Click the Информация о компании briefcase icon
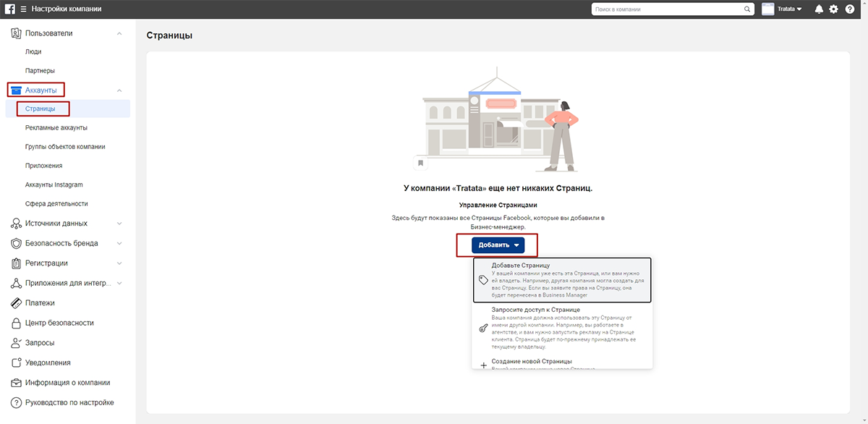This screenshot has width=868, height=424. click(x=16, y=383)
